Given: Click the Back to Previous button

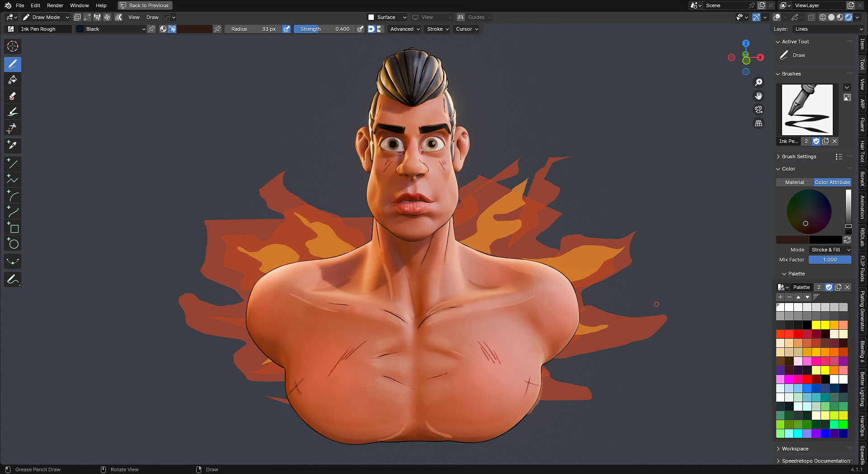Looking at the screenshot, I should [x=145, y=5].
